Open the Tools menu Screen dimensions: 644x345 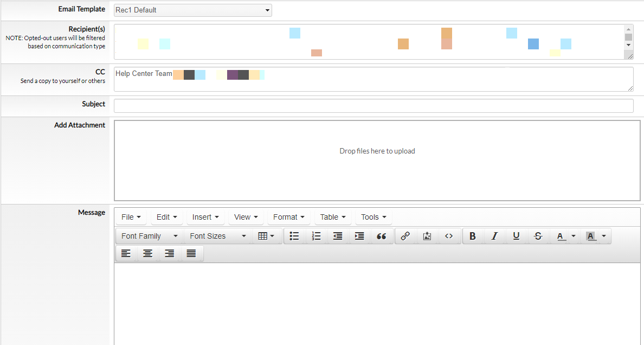pyautogui.click(x=373, y=217)
